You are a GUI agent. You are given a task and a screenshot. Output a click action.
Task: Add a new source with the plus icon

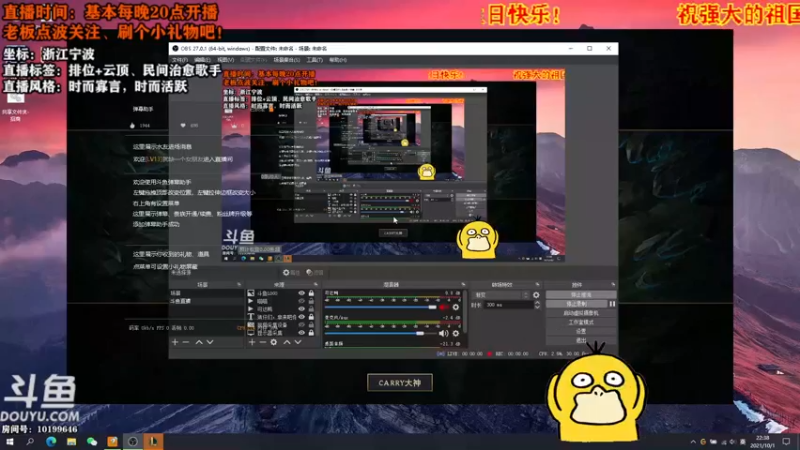(252, 342)
